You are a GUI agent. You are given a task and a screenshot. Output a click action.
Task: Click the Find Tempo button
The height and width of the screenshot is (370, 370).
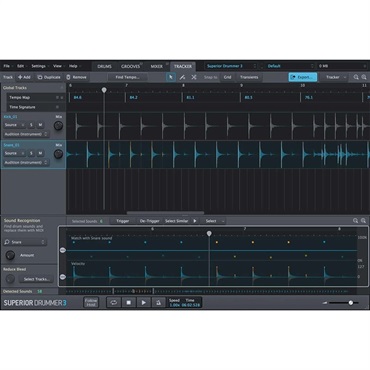click(x=127, y=77)
